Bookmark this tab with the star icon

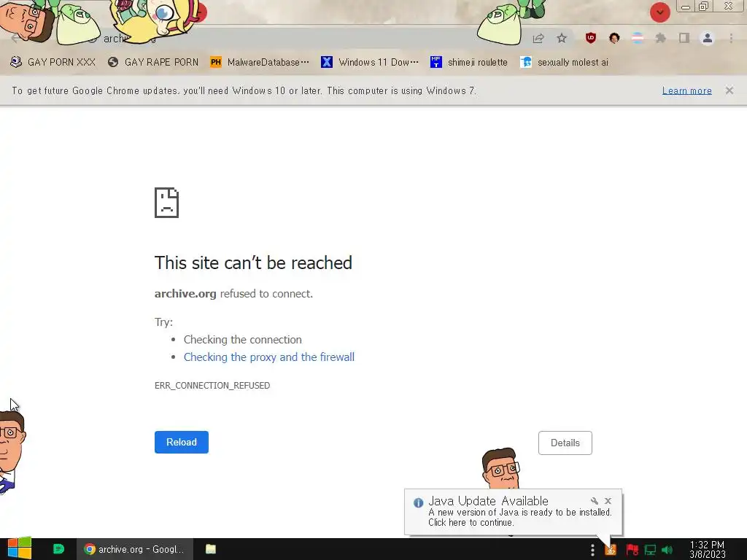562,38
